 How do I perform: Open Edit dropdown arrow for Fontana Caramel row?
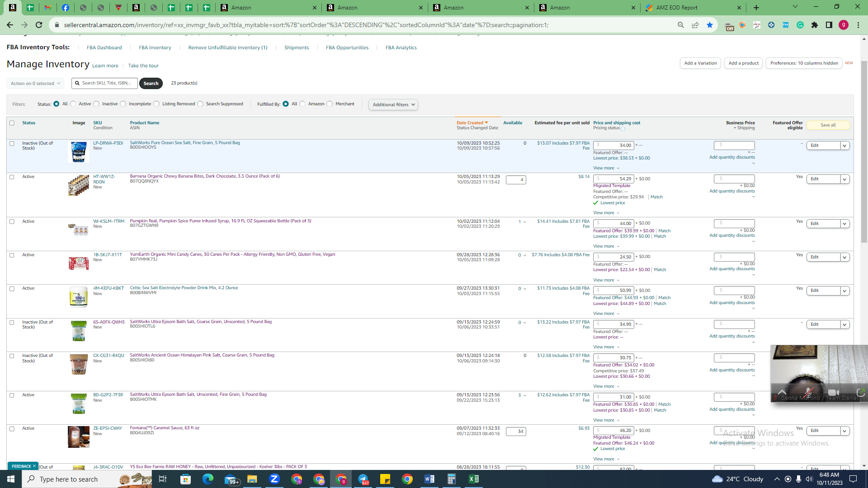[x=844, y=431]
